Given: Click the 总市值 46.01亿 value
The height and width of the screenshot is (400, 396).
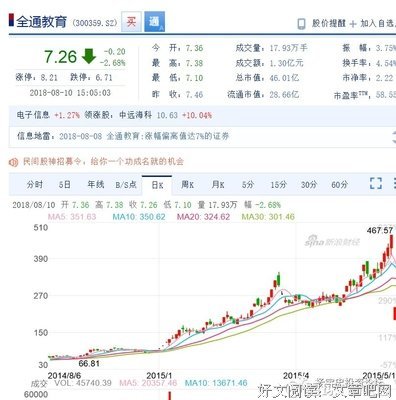Looking at the screenshot, I should coord(284,78).
